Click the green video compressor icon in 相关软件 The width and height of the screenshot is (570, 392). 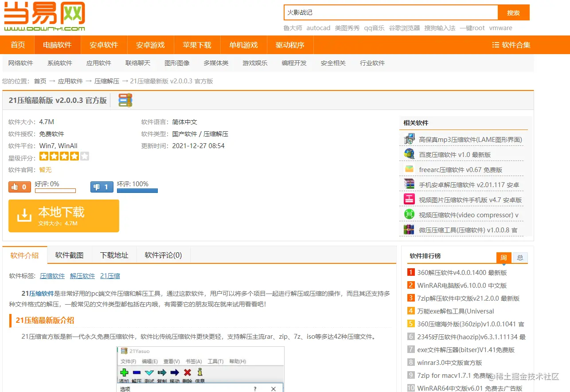[409, 215]
